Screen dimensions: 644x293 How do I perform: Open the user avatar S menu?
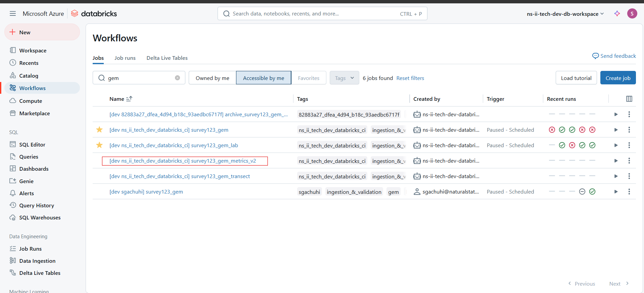point(632,13)
